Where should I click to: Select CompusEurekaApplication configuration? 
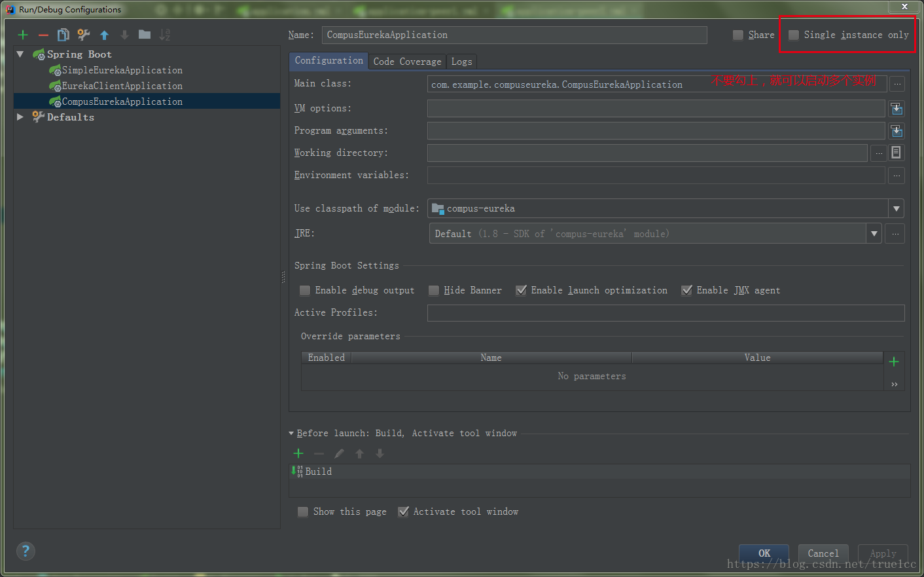pos(147,102)
